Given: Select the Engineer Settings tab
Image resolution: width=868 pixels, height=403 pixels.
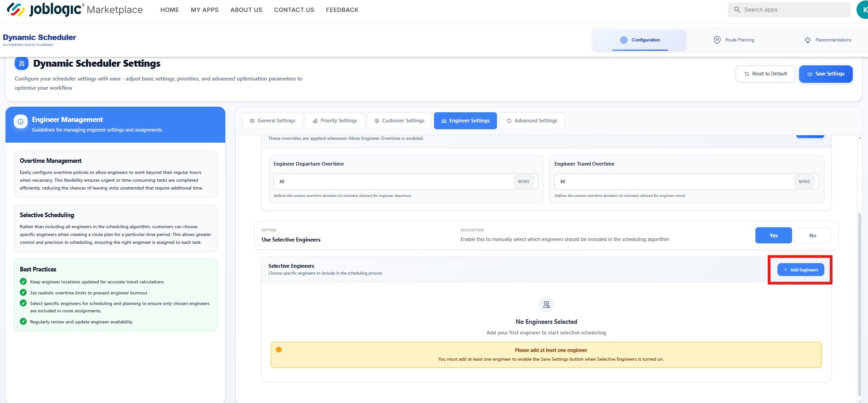Looking at the screenshot, I should [465, 121].
